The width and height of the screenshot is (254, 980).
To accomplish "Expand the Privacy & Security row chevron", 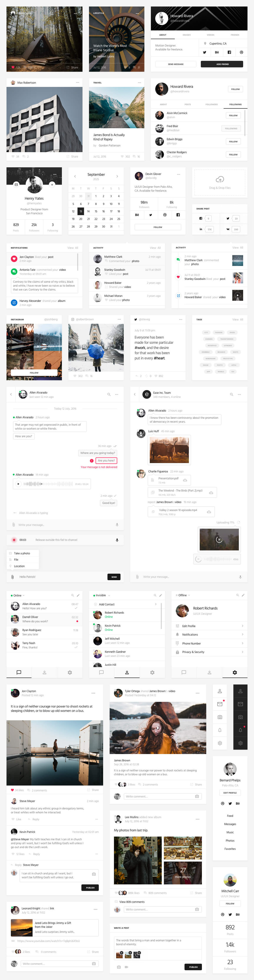I will click(x=243, y=652).
